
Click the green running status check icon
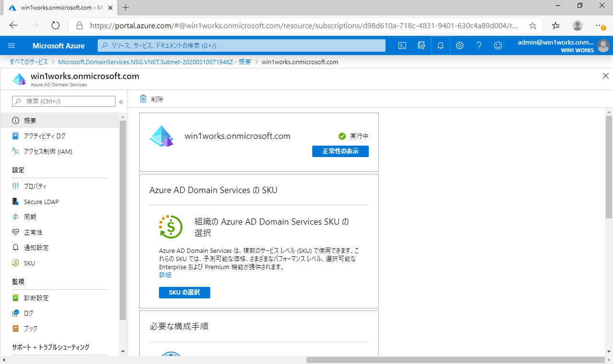(x=342, y=136)
